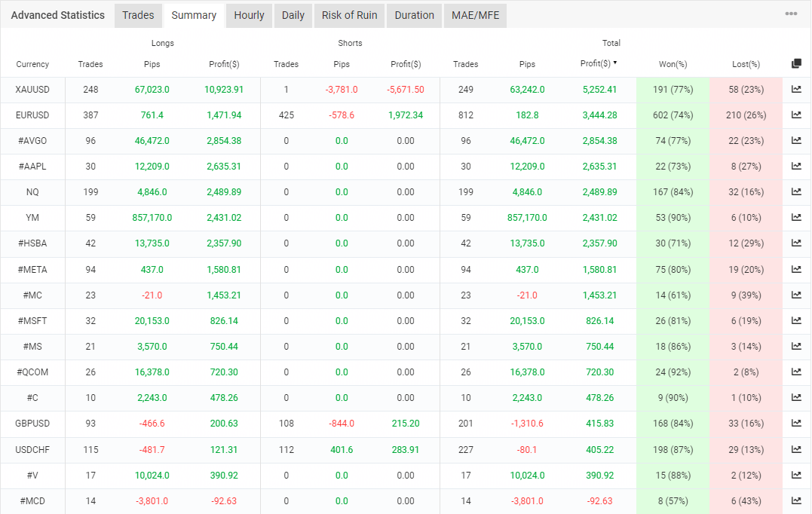Open the chart icon for NQ row
The image size is (812, 514).
pyautogui.click(x=796, y=191)
